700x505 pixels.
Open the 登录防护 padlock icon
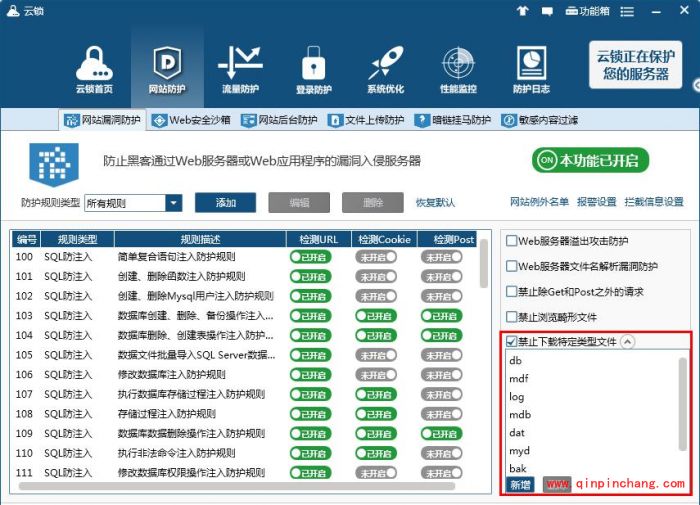pos(313,69)
